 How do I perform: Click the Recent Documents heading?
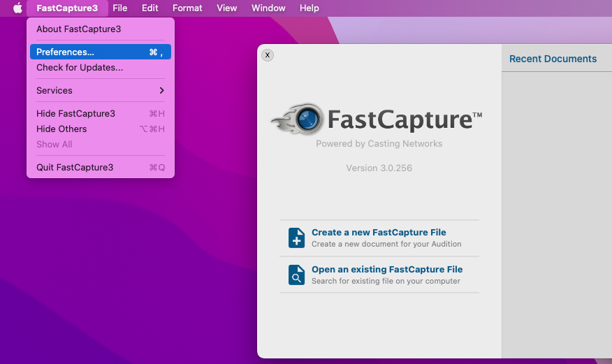pyautogui.click(x=553, y=59)
